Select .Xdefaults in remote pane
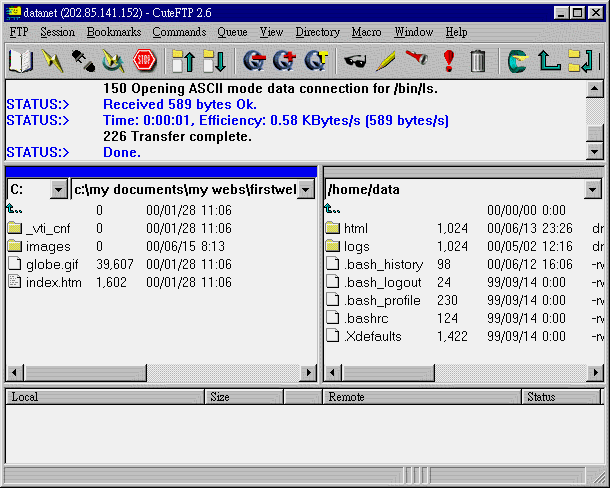The height and width of the screenshot is (488, 610). click(373, 336)
